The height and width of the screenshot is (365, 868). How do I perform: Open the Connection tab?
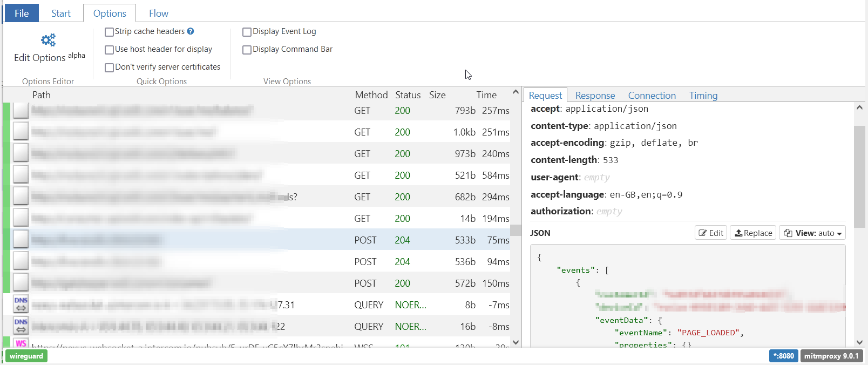click(652, 95)
